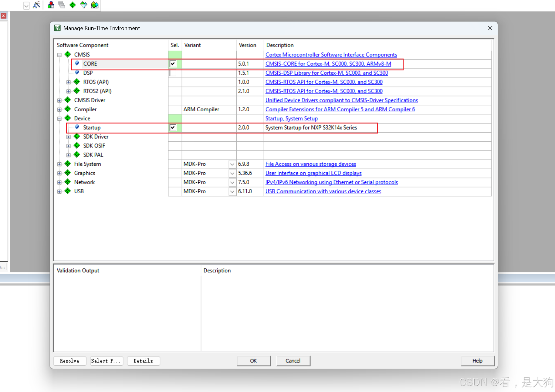
Task: Click the CMSIS Driver diamond icon
Action: tap(68, 100)
